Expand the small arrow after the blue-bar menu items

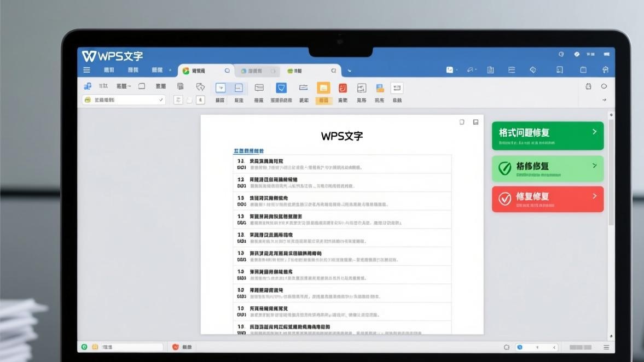[x=170, y=71]
